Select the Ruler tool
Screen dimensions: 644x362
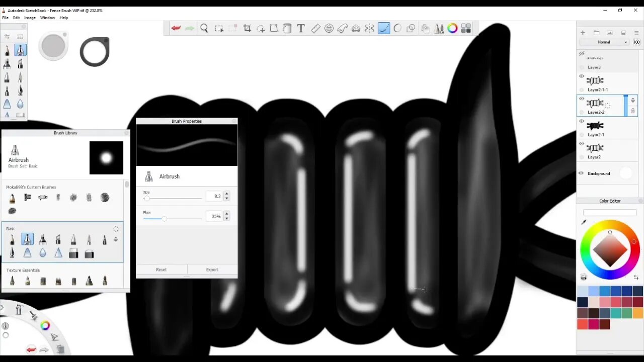point(315,29)
